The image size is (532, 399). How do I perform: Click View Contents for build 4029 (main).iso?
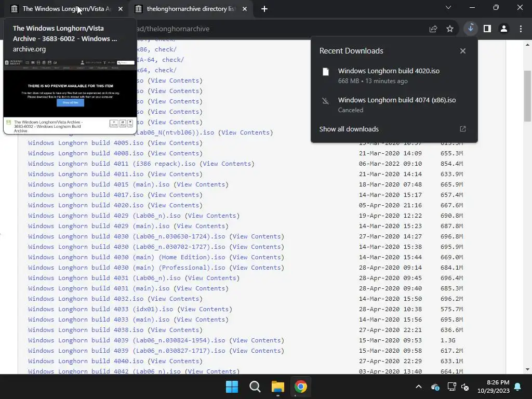pos(201,227)
